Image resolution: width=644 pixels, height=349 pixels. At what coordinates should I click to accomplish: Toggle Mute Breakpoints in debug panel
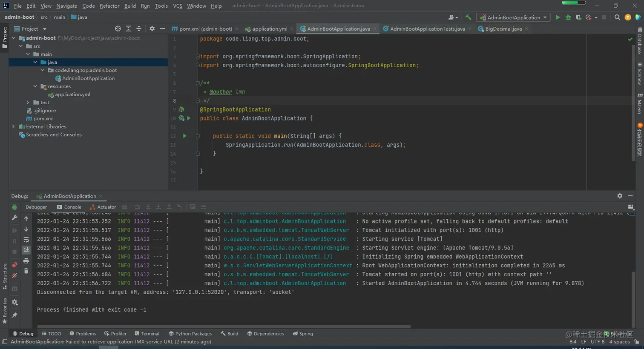[14, 275]
